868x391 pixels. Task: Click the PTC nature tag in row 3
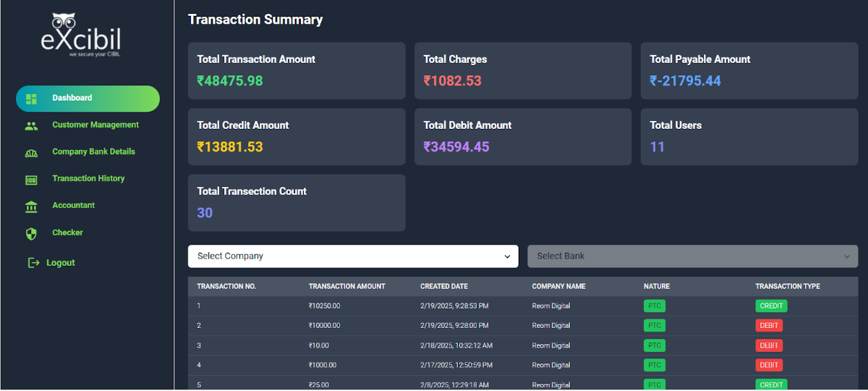pos(654,345)
